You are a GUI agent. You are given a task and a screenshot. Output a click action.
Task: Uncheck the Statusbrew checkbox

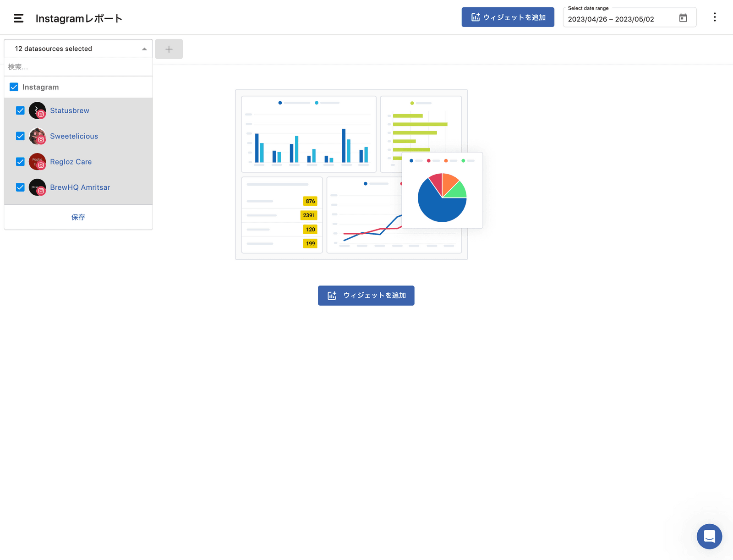[x=20, y=110]
